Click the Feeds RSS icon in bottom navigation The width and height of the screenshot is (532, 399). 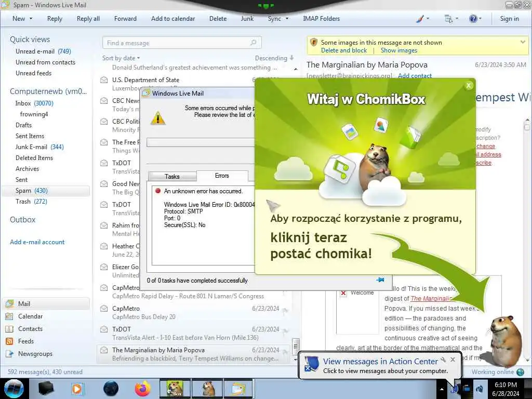tap(9, 341)
